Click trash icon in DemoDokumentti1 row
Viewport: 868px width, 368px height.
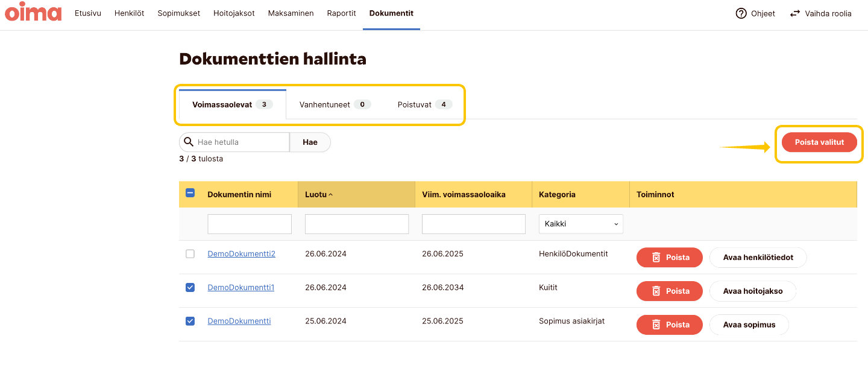tap(656, 291)
